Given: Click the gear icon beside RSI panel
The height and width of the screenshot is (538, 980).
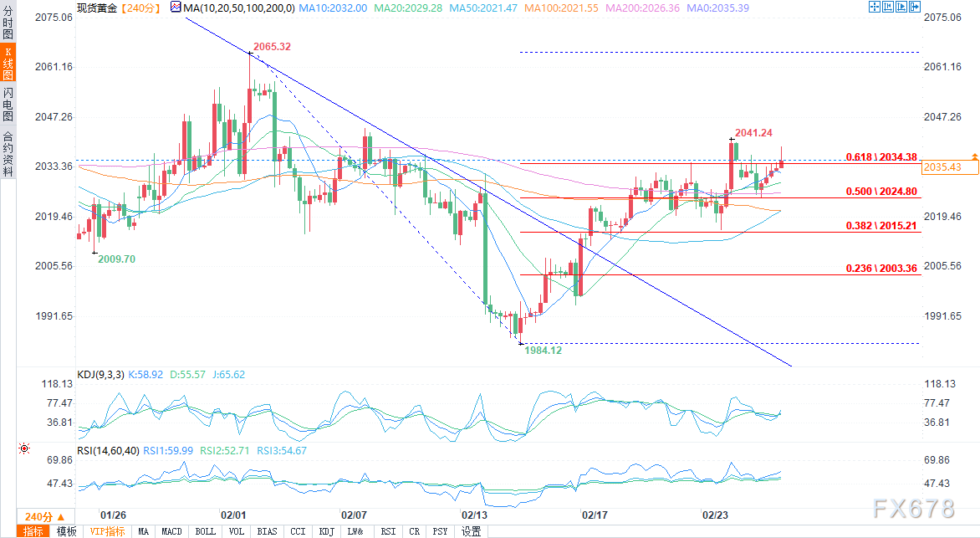Looking at the screenshot, I should (23, 449).
